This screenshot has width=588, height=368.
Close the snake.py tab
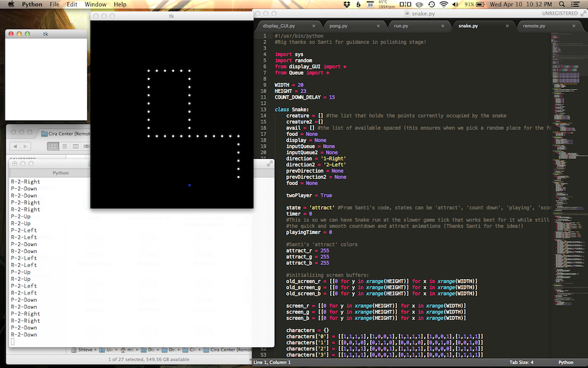click(507, 26)
